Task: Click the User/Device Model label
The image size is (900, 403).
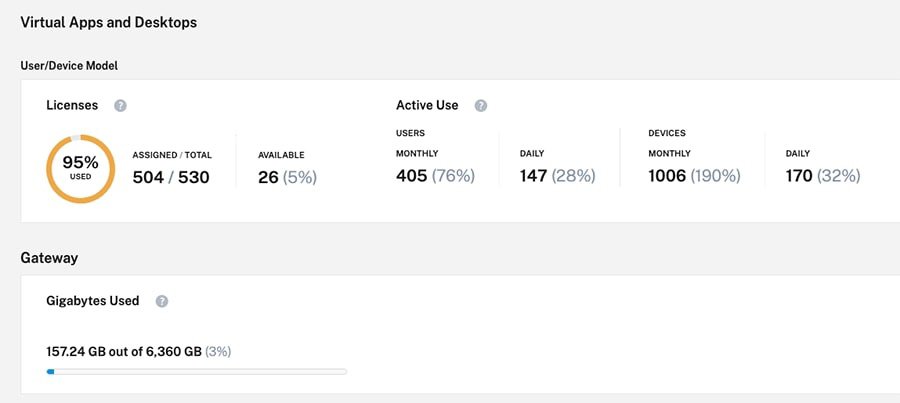Action: point(69,66)
